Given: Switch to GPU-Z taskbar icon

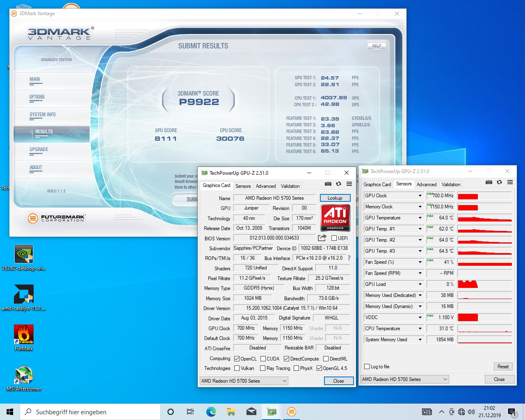Looking at the screenshot, I should pos(272,412).
